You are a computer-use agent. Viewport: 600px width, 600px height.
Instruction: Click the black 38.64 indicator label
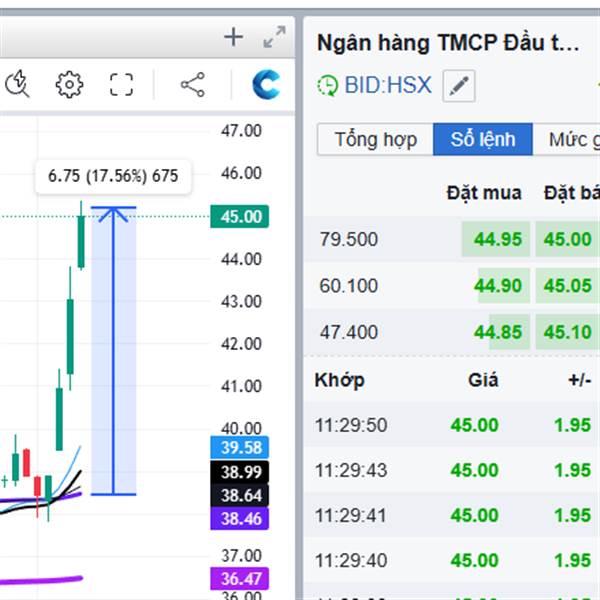point(240,496)
